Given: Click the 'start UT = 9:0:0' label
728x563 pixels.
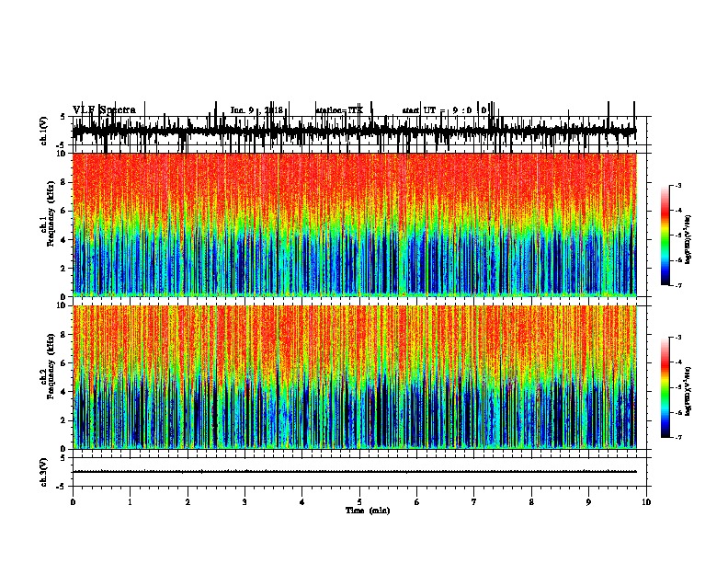Looking at the screenshot, I should click(444, 110).
